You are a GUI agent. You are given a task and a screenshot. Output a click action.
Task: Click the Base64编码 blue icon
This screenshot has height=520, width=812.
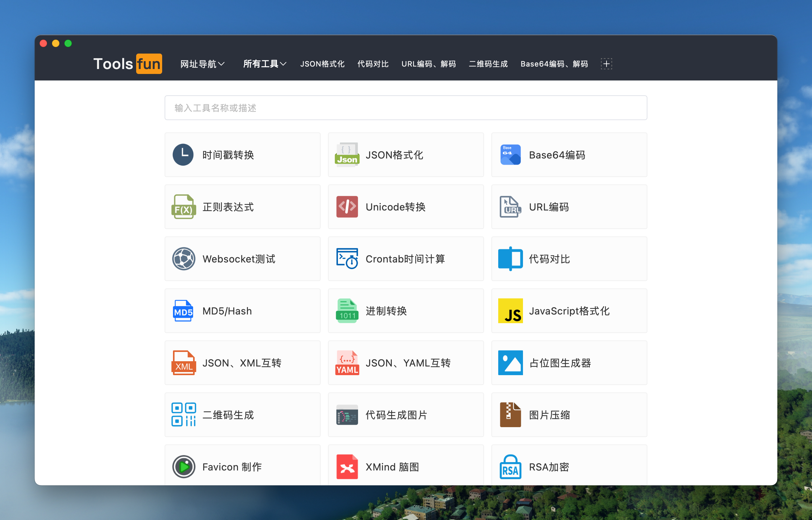coord(510,155)
